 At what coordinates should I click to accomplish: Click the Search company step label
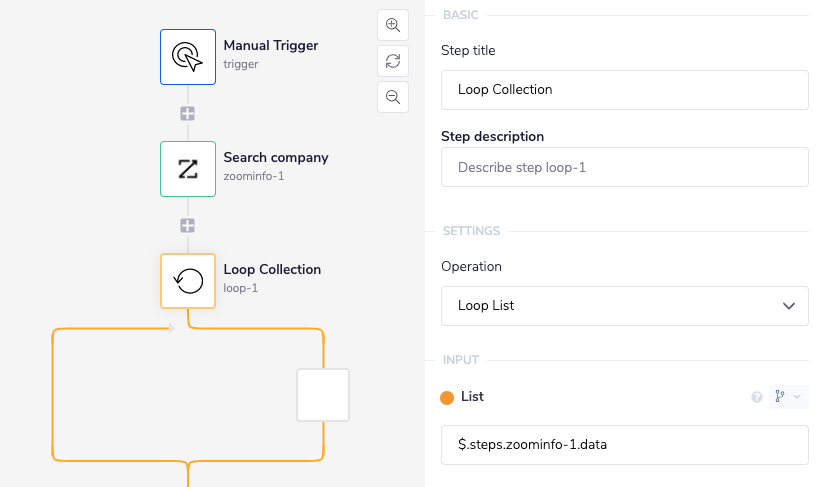276,158
